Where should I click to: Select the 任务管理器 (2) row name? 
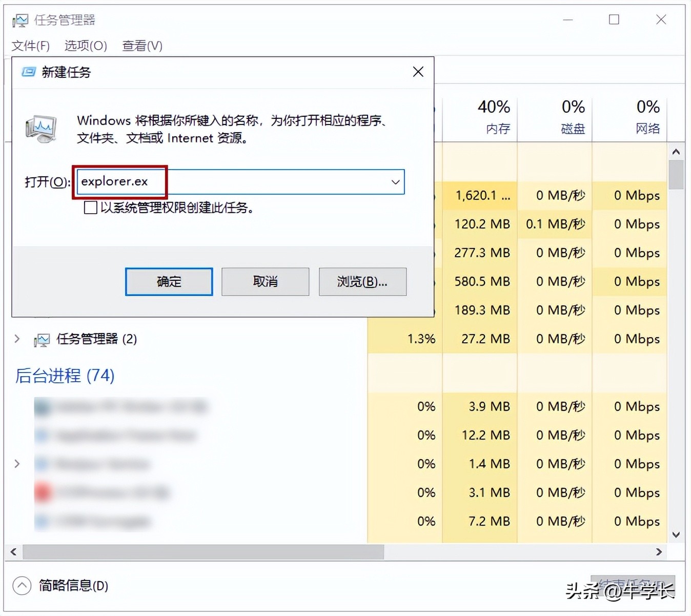tap(96, 339)
